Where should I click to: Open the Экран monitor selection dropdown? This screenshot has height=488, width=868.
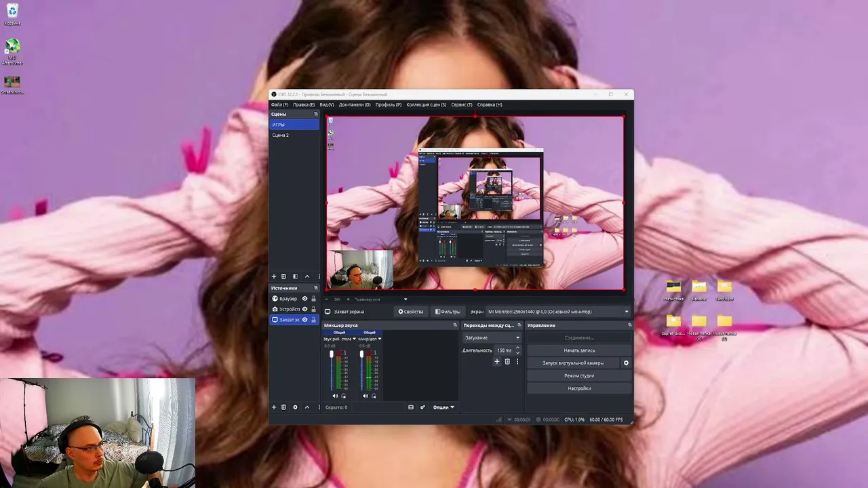558,312
